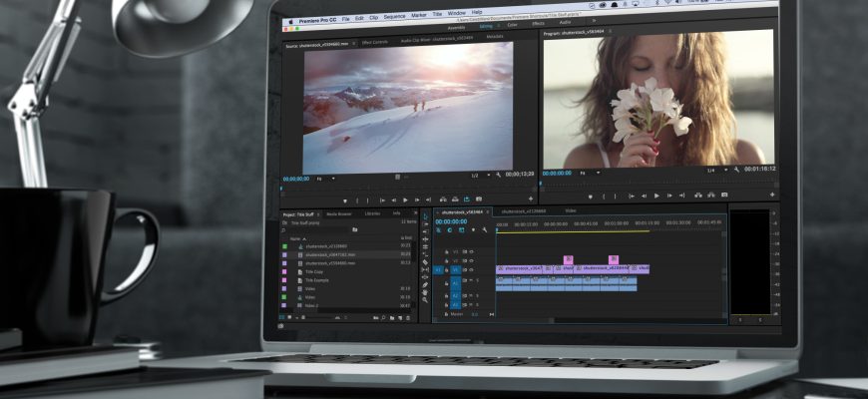Toggle the A1 track targeting button

coord(454,284)
